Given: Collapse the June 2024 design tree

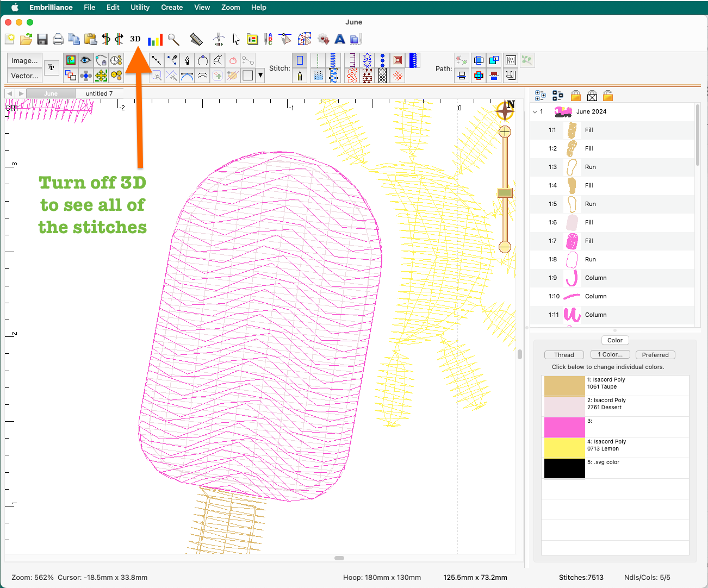Looking at the screenshot, I should pos(535,111).
